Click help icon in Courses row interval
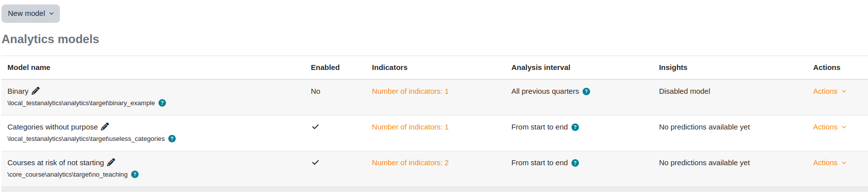The height and width of the screenshot is (192, 868). (x=575, y=163)
